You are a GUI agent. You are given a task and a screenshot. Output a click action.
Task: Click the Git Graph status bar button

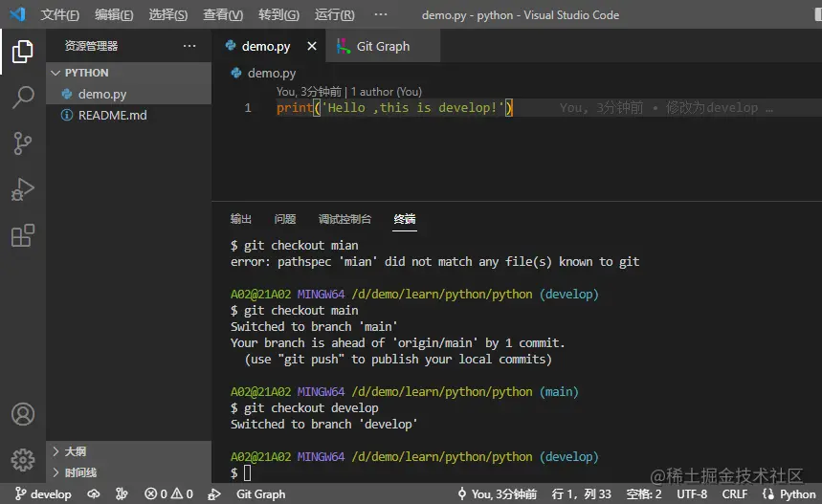click(x=260, y=494)
